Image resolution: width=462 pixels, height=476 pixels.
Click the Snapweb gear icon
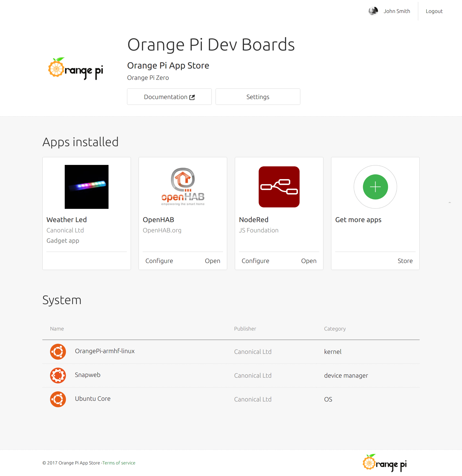58,375
